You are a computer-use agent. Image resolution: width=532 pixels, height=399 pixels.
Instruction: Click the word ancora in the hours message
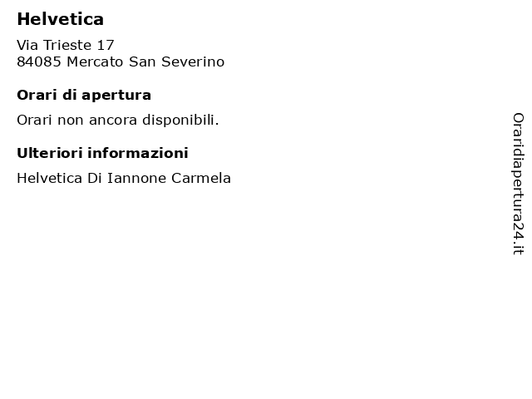coord(113,121)
